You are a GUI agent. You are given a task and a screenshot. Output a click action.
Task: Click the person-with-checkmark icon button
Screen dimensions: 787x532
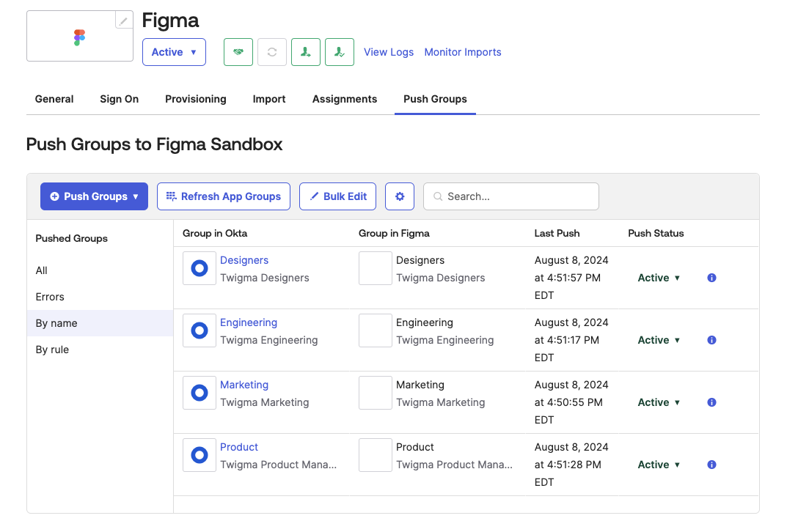coord(340,52)
